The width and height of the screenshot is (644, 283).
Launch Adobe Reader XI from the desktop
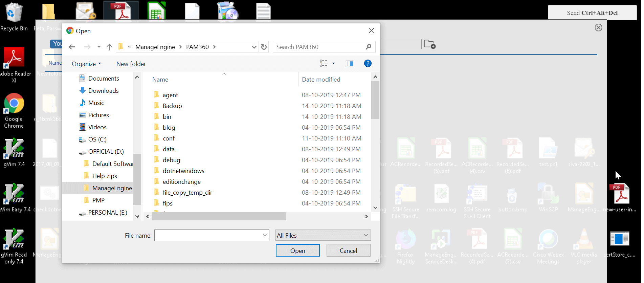pyautogui.click(x=14, y=65)
